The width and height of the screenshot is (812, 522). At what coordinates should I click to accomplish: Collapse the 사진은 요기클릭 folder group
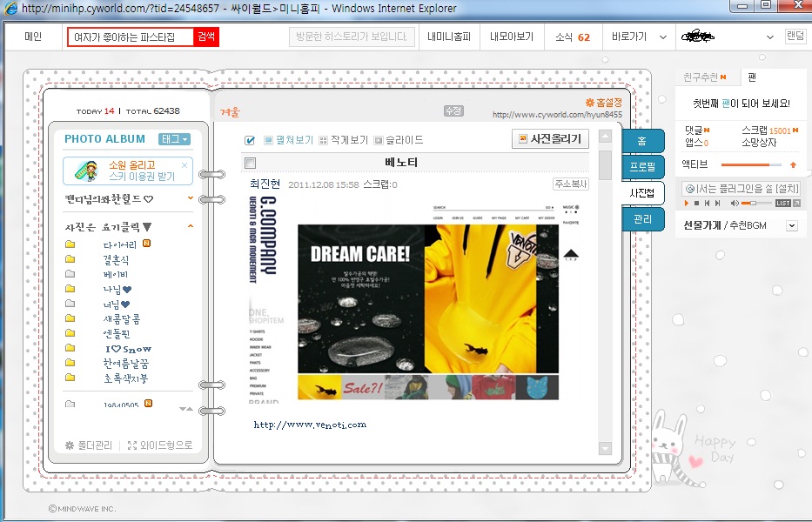191,227
